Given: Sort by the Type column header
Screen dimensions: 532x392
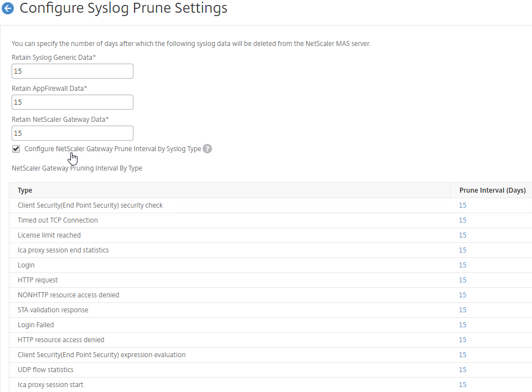Looking at the screenshot, I should pyautogui.click(x=25, y=190).
